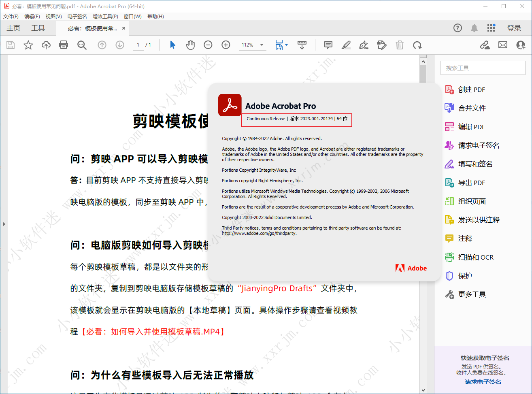532x394 pixels.
Task: Rotate the page with rotate icon
Action: pos(417,45)
